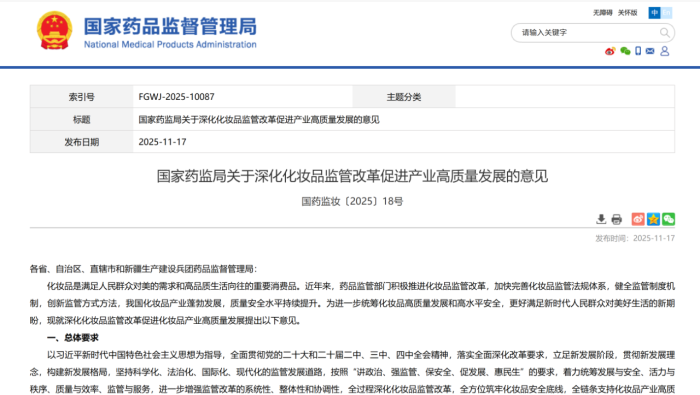
Task: Click the salutation line 各省、自治区
Action: pyautogui.click(x=143, y=269)
